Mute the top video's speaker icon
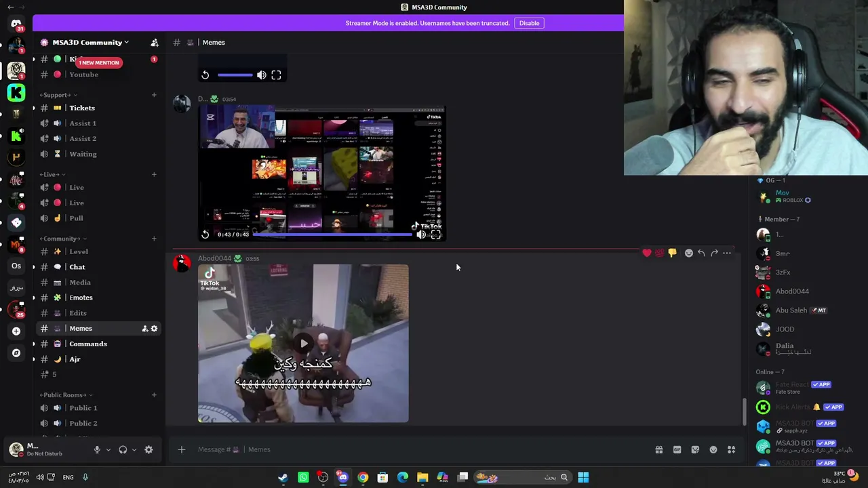The image size is (868, 488). [262, 75]
